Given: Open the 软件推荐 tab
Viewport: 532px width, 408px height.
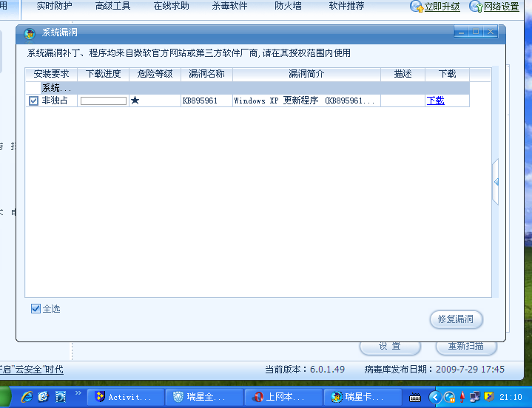Looking at the screenshot, I should 346,6.
